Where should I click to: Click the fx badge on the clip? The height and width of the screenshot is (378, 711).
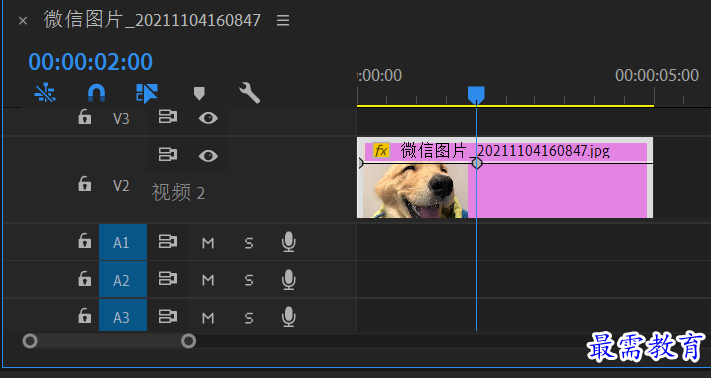[381, 150]
